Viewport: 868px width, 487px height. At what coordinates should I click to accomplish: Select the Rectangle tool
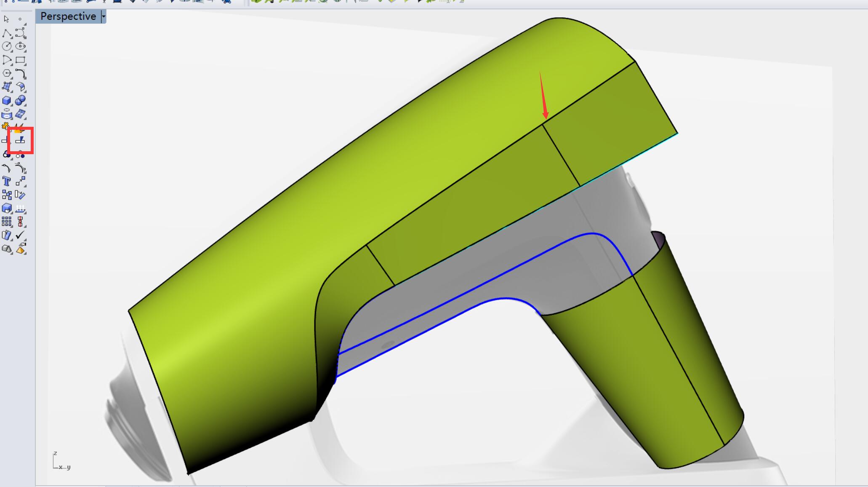click(x=20, y=60)
